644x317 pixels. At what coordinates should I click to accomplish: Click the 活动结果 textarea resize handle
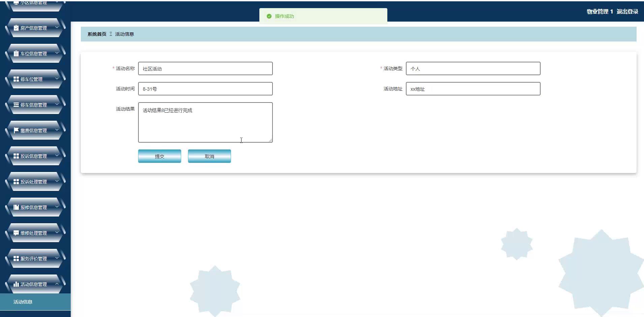pyautogui.click(x=270, y=140)
